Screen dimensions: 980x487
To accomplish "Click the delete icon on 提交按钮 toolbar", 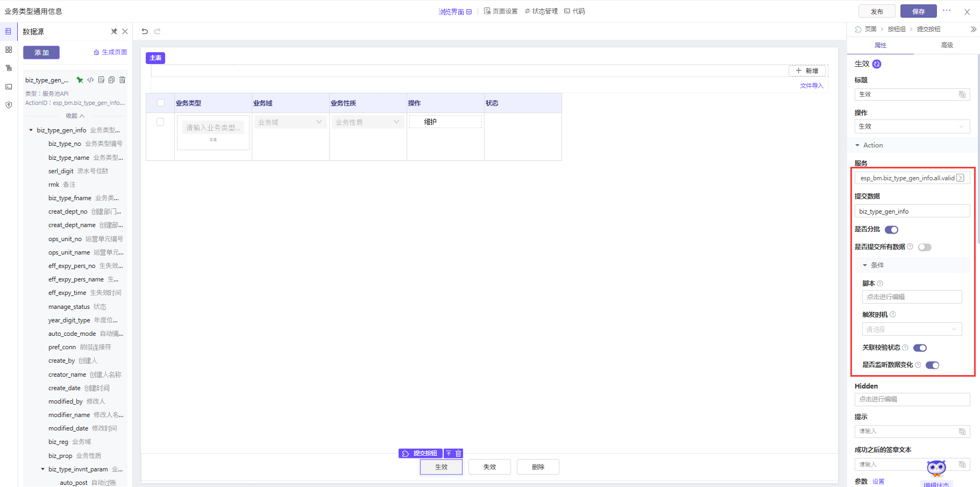I will 458,454.
